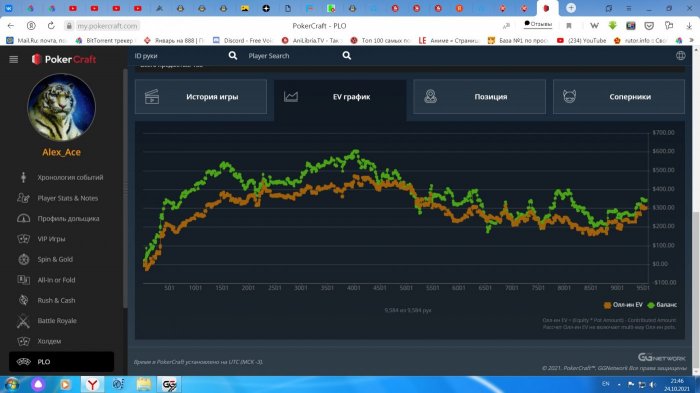The height and width of the screenshot is (393, 700).
Task: Click the Холдем cards icon
Action: point(23,341)
